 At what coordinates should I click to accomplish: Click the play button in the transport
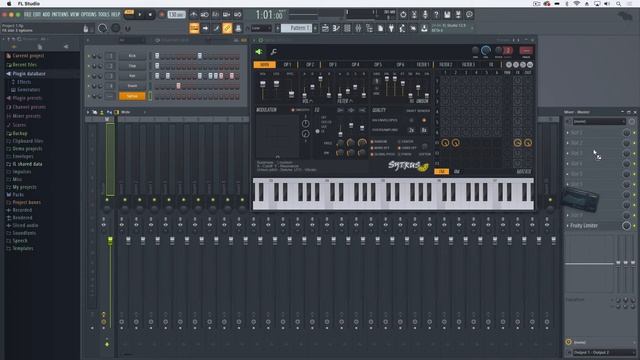pos(140,15)
